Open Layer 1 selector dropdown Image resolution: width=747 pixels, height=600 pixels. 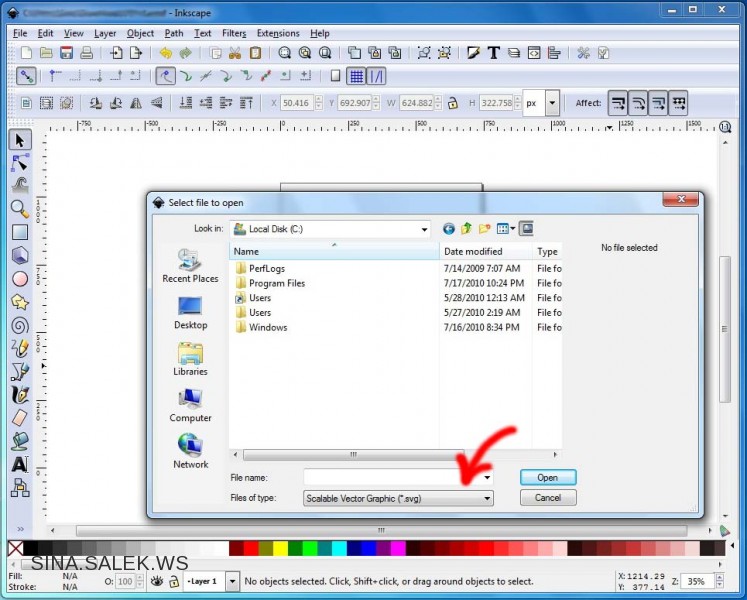(232, 581)
